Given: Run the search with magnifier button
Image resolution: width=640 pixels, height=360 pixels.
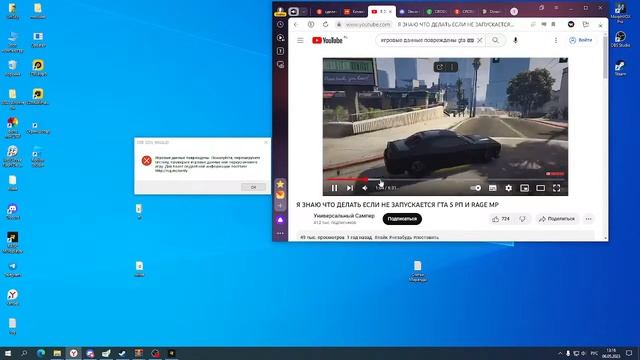Looking at the screenshot, I should pos(495,40).
